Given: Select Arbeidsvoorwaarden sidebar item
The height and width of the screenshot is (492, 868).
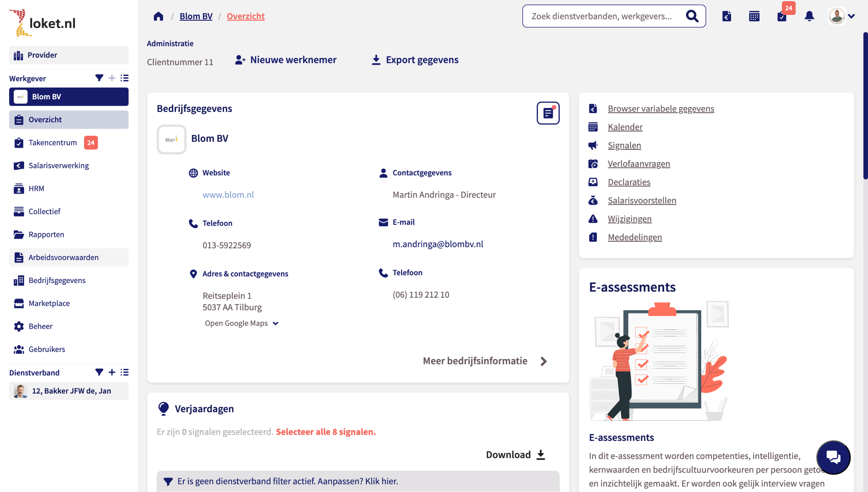Looking at the screenshot, I should click(63, 257).
